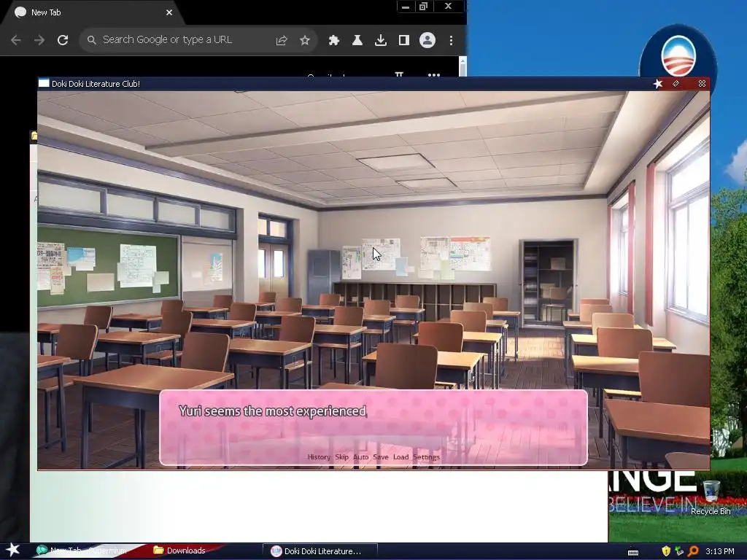Click the Doki Doki window title icon
Image resolution: width=747 pixels, height=560 pixels.
(44, 83)
